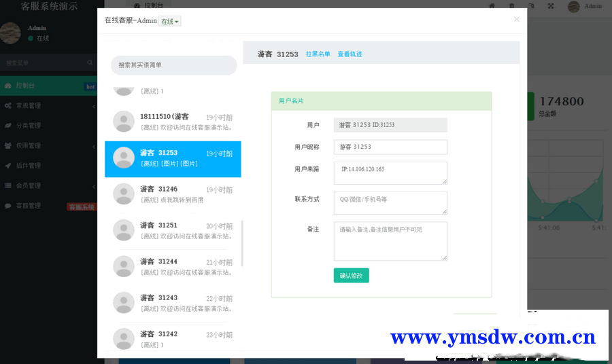
Task: Close the online customer service dialog
Action: point(516,20)
